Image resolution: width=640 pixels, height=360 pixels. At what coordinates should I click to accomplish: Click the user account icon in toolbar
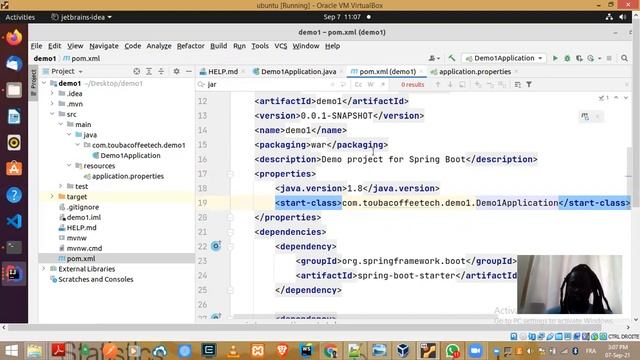pyautogui.click(x=433, y=58)
